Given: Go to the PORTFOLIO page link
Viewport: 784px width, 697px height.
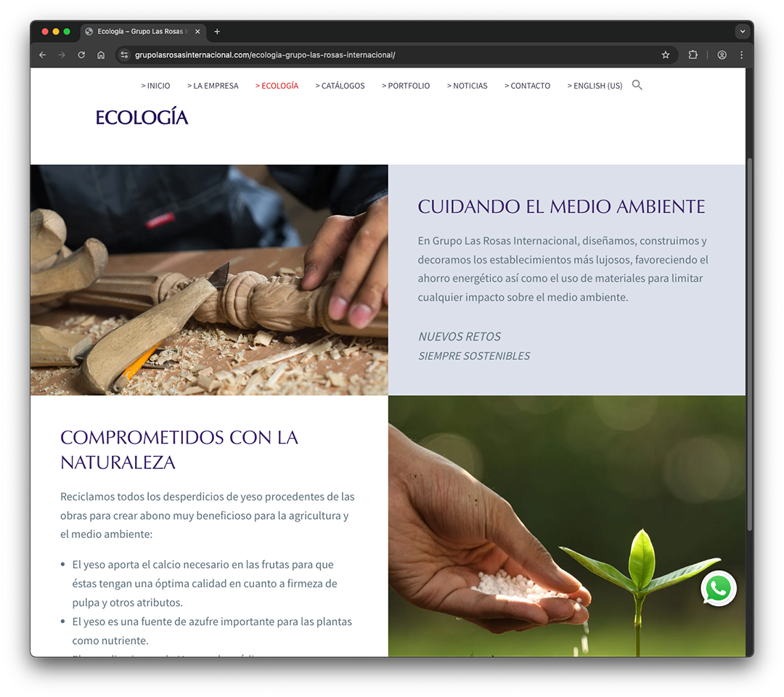Looking at the screenshot, I should (406, 86).
